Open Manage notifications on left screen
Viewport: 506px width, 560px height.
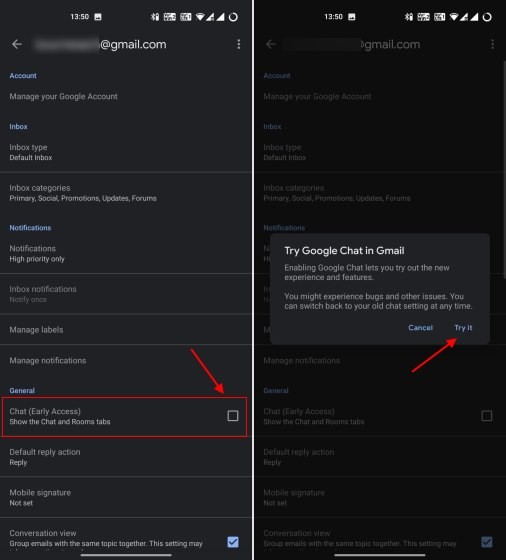pyautogui.click(x=126, y=360)
